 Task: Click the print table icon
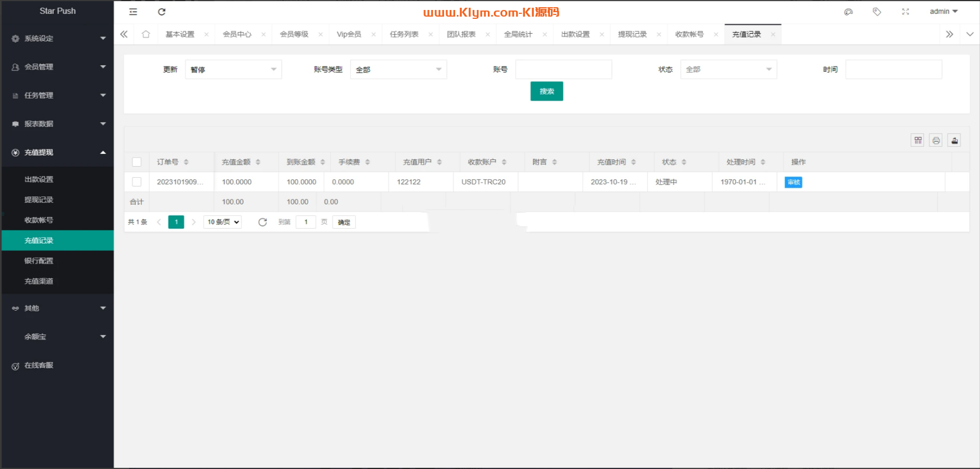point(936,141)
